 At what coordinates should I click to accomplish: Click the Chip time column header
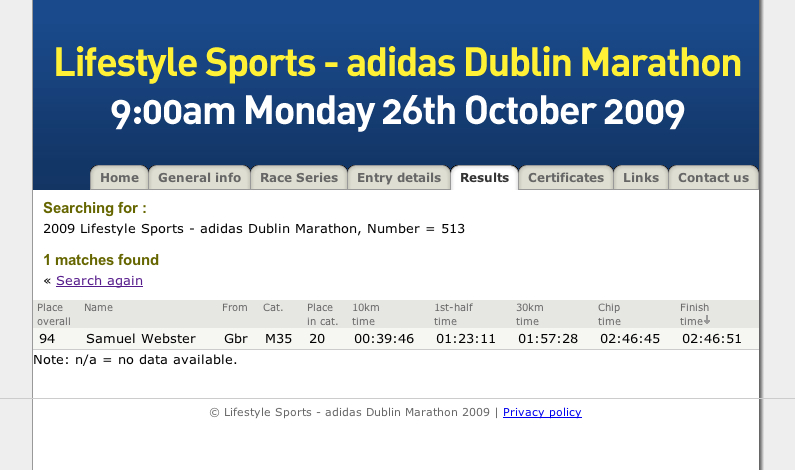(609, 314)
